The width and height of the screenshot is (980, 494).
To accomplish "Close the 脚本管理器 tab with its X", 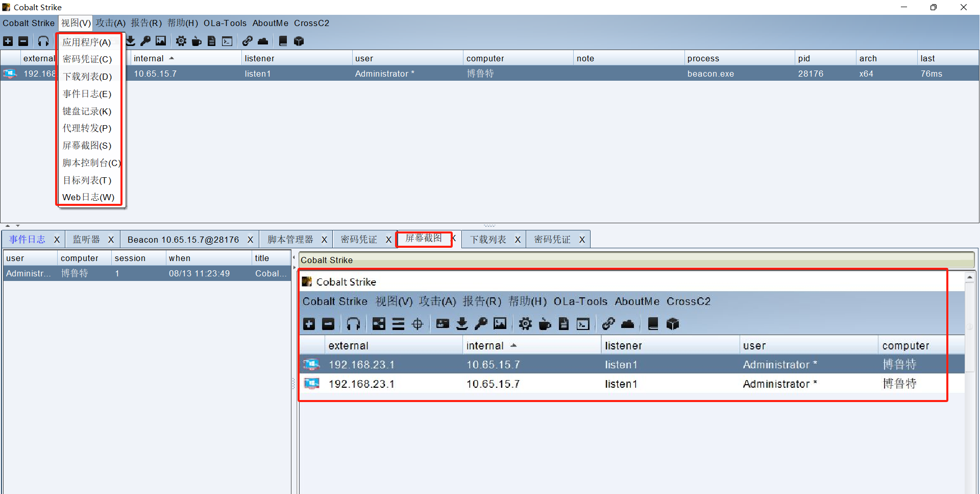I will click(x=324, y=240).
